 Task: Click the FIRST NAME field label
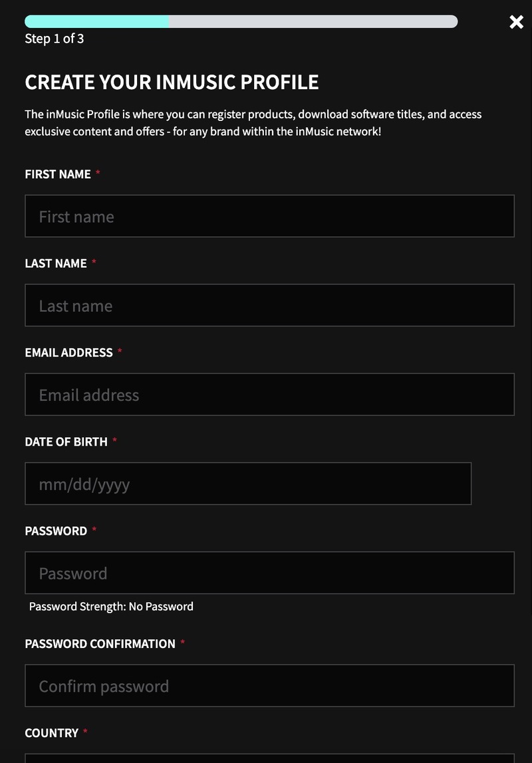tap(58, 174)
